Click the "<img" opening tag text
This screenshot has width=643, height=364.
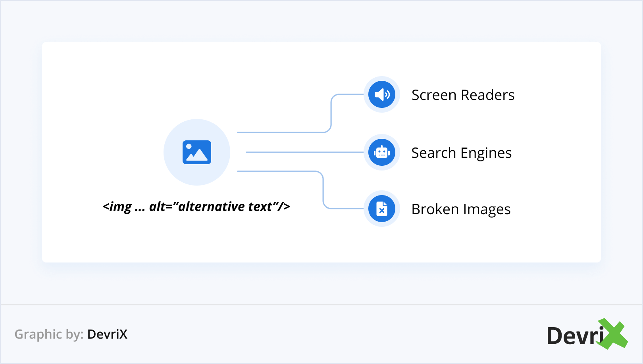coord(117,207)
